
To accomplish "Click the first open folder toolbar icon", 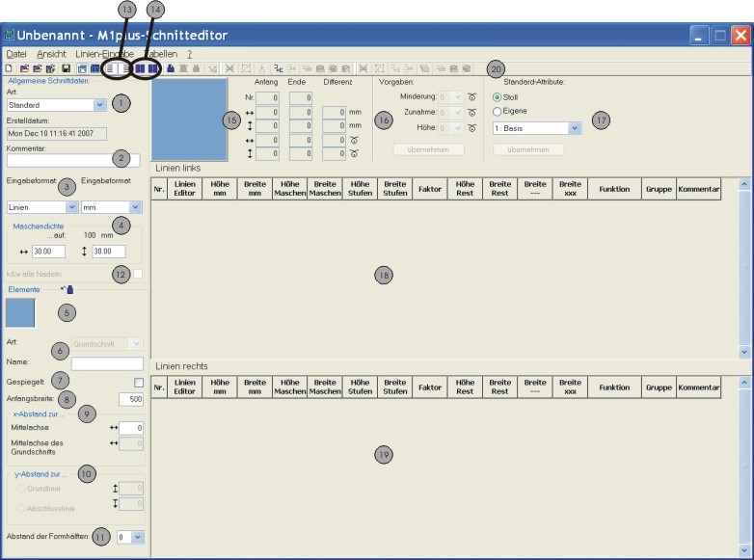I will tap(23, 69).
